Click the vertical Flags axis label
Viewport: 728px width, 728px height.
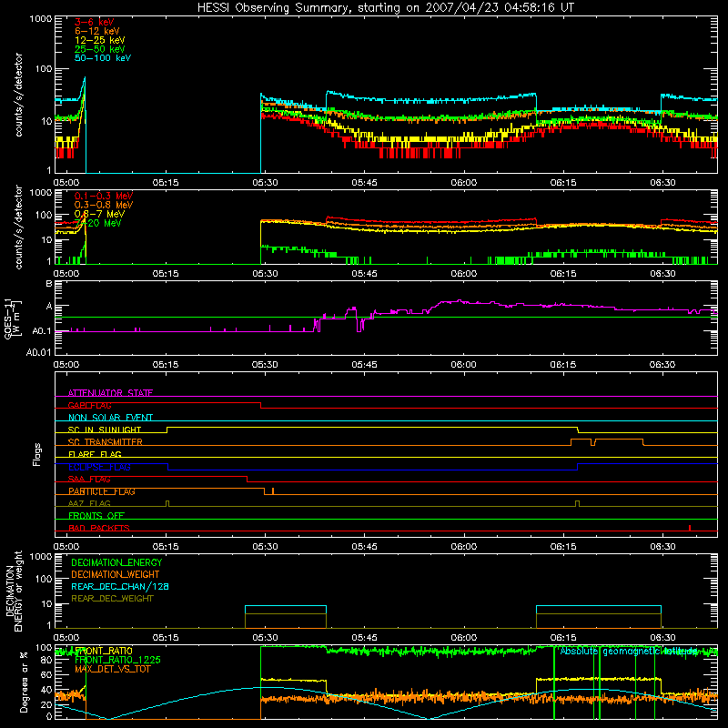(x=37, y=454)
